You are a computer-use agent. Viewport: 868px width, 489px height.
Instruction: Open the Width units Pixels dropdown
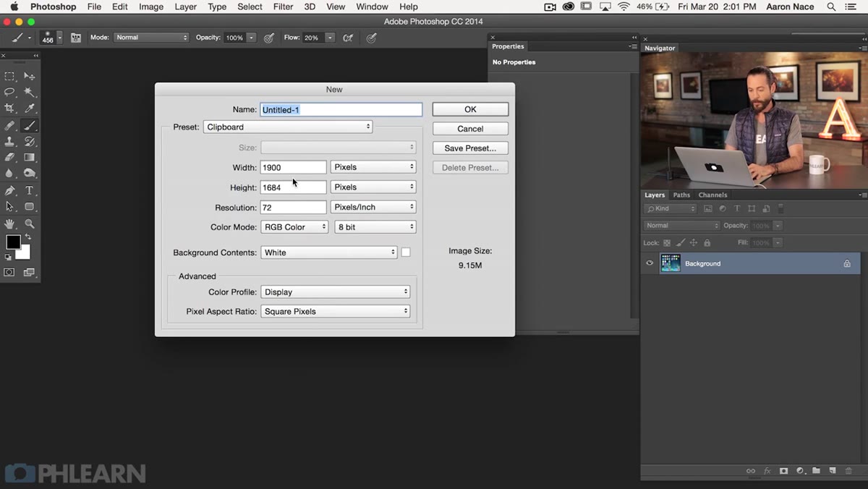(373, 167)
